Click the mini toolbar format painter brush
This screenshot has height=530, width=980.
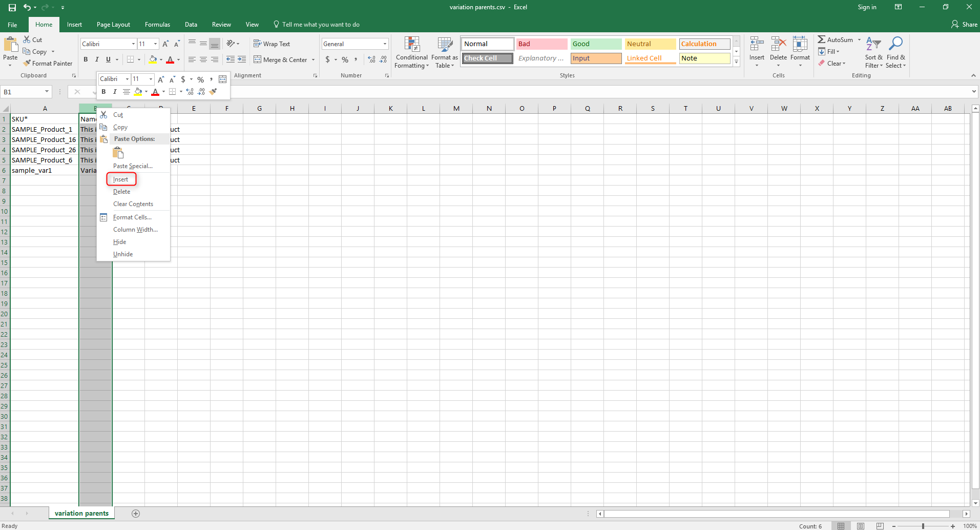pos(214,92)
